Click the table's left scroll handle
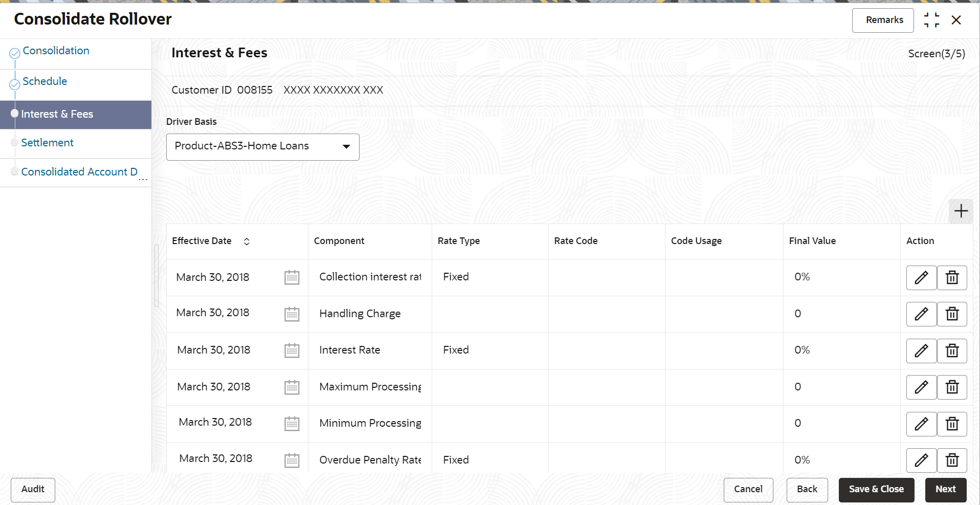 tap(157, 275)
